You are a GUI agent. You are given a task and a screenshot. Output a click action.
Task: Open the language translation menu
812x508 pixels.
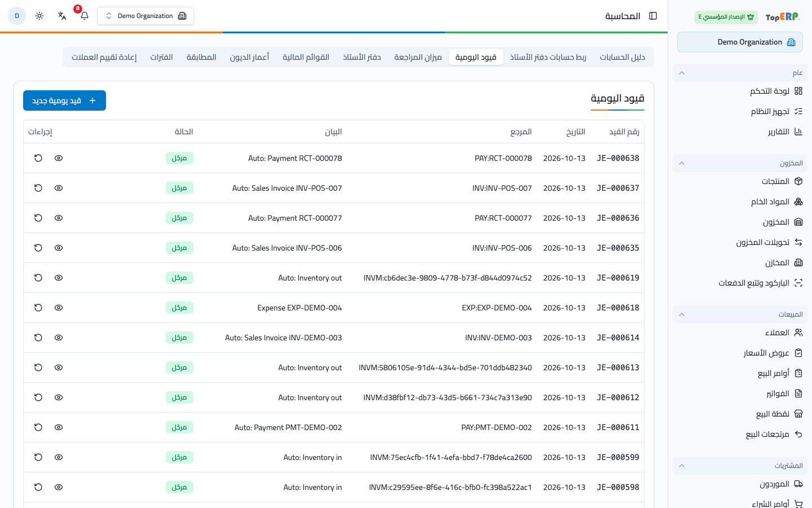[62, 16]
